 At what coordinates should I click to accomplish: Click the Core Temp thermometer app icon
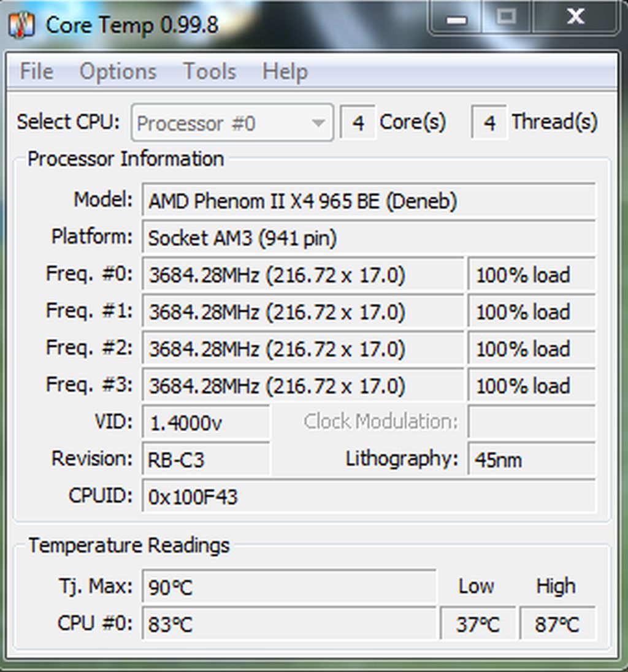[x=21, y=25]
